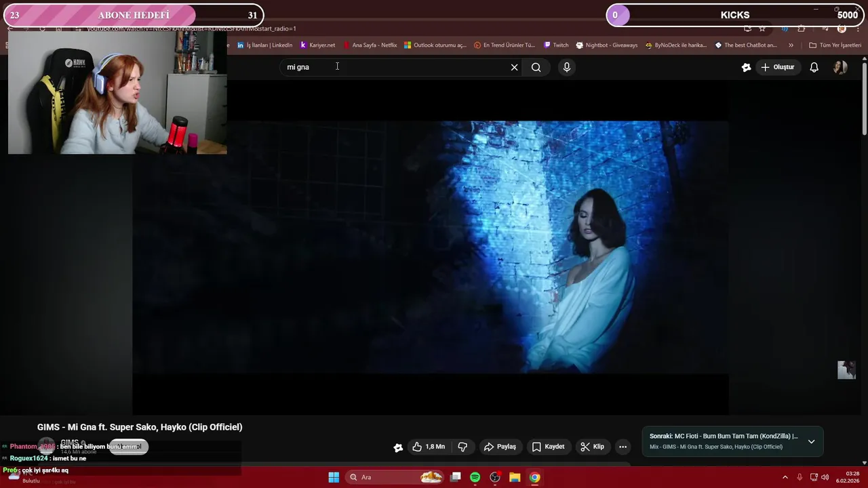Click chat message from Roguex1624
The width and height of the screenshot is (868, 488).
[44, 458]
